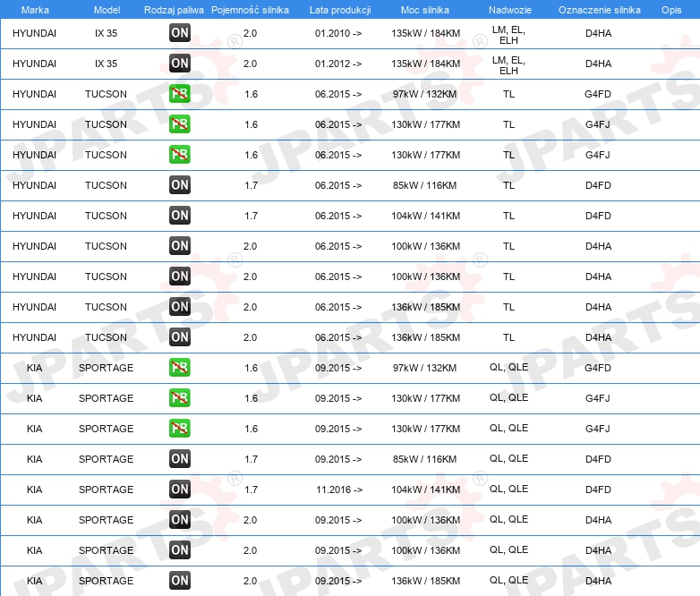
Task: Click the 11.2016 -> production date cell
Action: pos(339,490)
